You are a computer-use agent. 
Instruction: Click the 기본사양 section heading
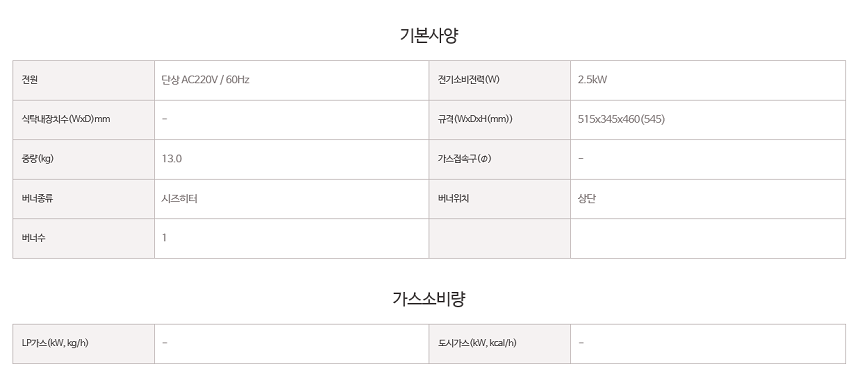429,35
